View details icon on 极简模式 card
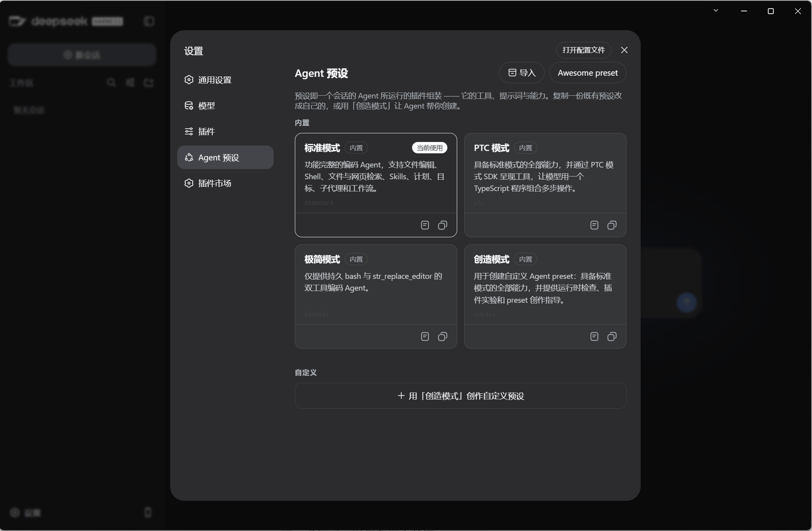This screenshot has width=812, height=531. [x=425, y=336]
